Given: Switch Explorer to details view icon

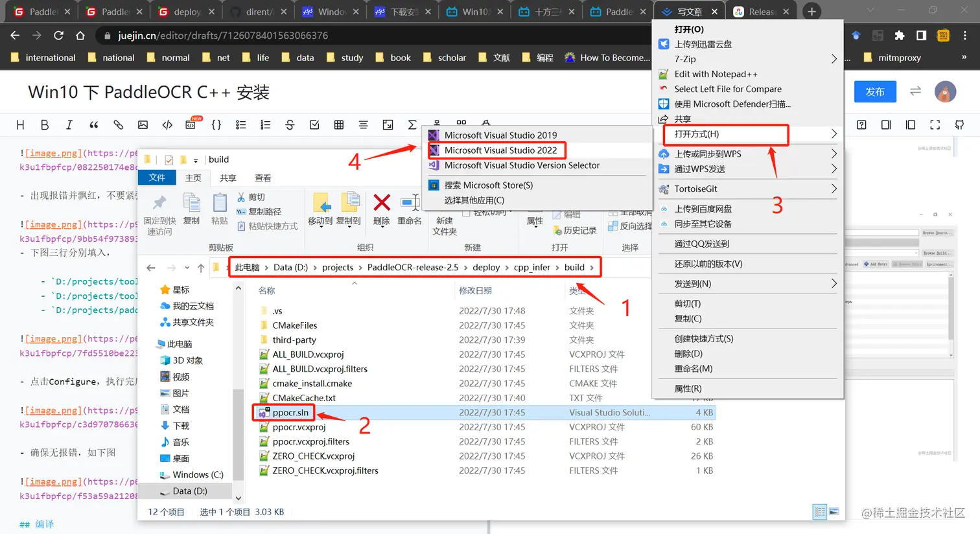Looking at the screenshot, I should point(820,512).
